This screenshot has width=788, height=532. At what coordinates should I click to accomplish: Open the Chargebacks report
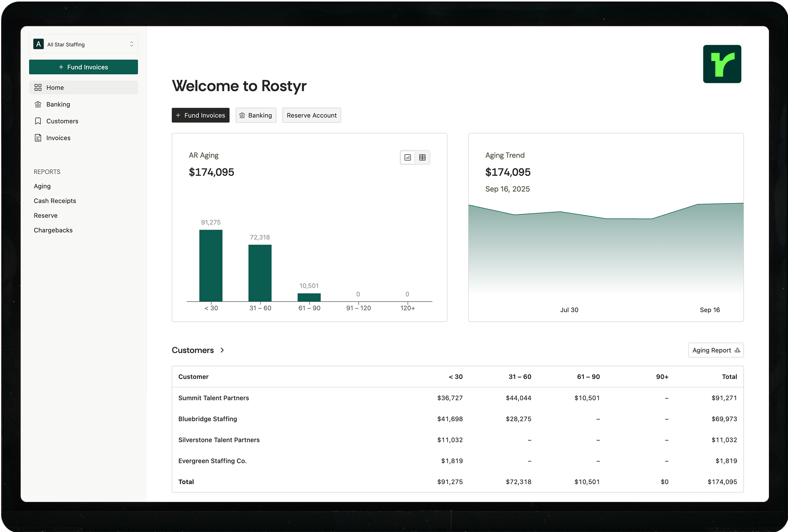pyautogui.click(x=53, y=230)
